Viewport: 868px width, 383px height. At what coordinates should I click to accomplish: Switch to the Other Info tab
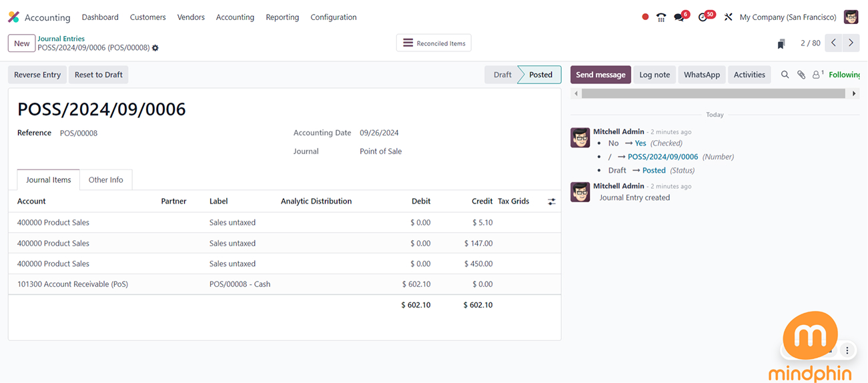click(x=105, y=180)
